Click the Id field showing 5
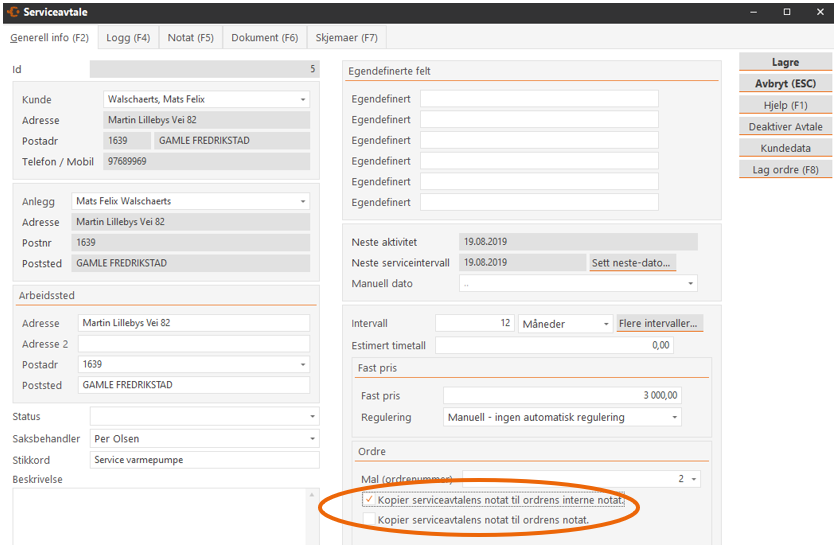The image size is (834, 560). 205,69
